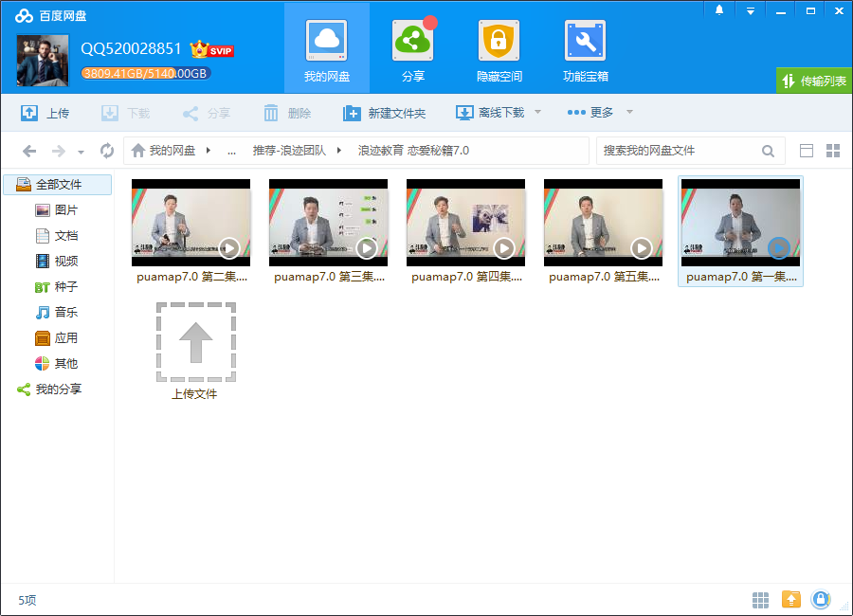This screenshot has width=853, height=616.
Task: Go forward with the forward arrow
Action: (58, 151)
